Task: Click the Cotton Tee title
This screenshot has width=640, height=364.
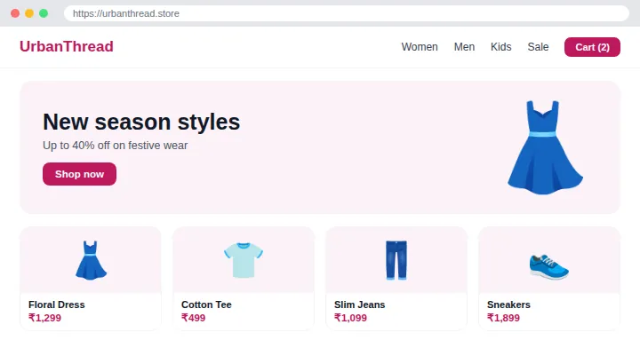Action: (x=206, y=305)
